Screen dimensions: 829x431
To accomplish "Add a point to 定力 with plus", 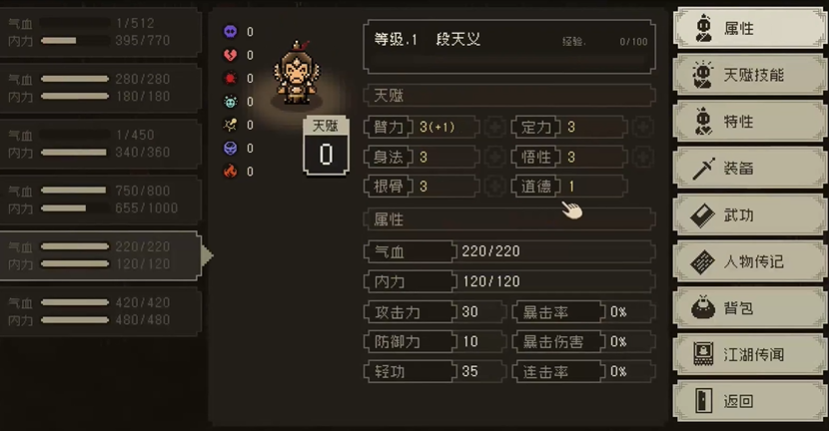I will point(643,127).
